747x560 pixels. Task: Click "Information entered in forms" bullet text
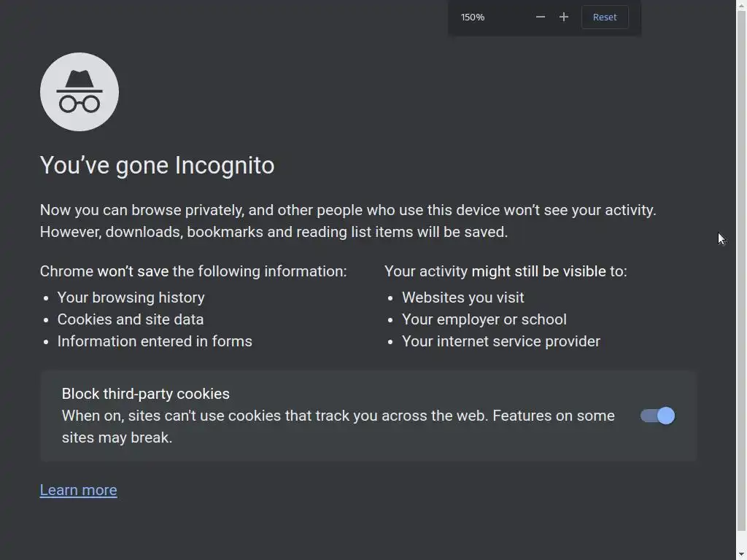click(x=155, y=341)
